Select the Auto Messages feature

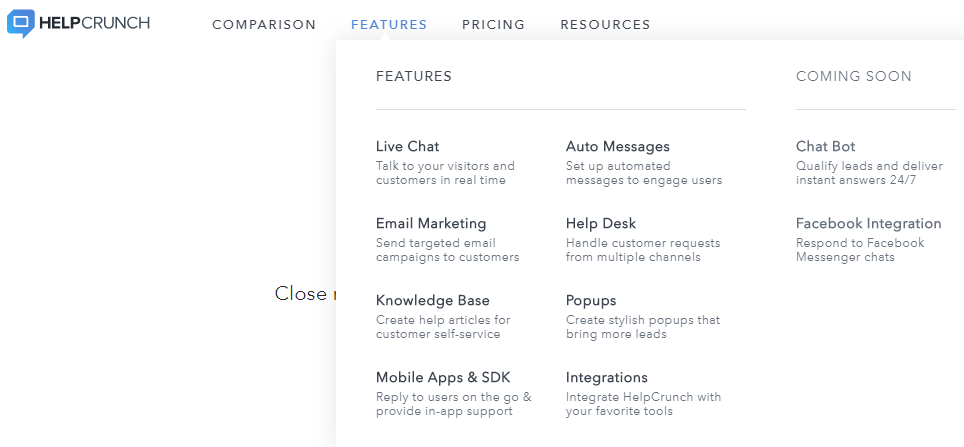618,146
